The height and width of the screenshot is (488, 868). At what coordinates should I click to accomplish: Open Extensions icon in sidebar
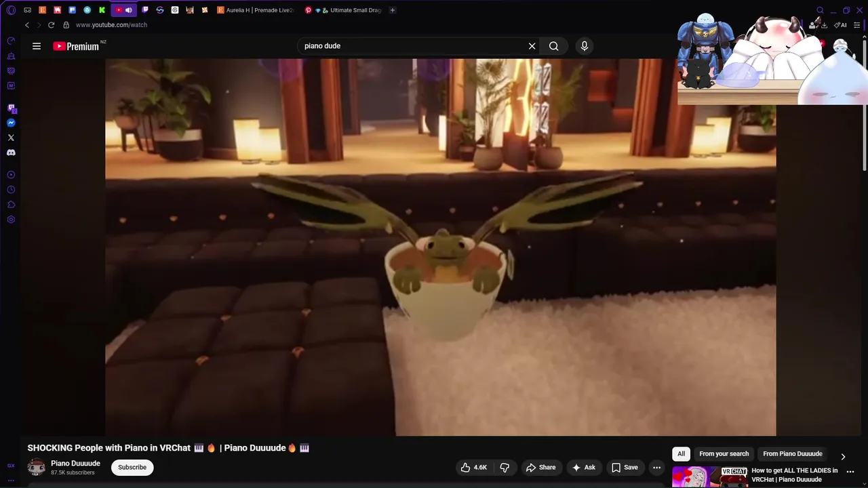coord(11,205)
